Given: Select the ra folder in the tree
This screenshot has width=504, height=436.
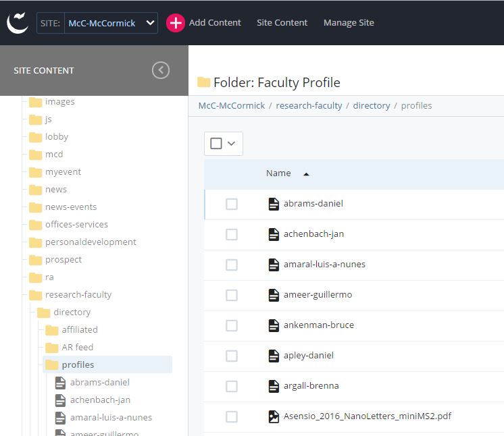Looking at the screenshot, I should 49,277.
